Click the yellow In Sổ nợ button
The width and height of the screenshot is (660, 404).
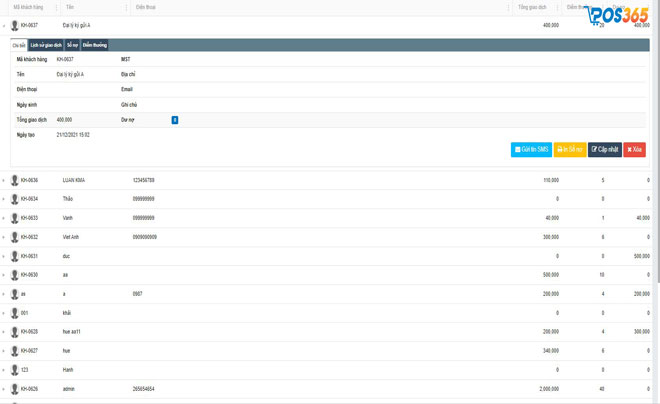coord(570,149)
